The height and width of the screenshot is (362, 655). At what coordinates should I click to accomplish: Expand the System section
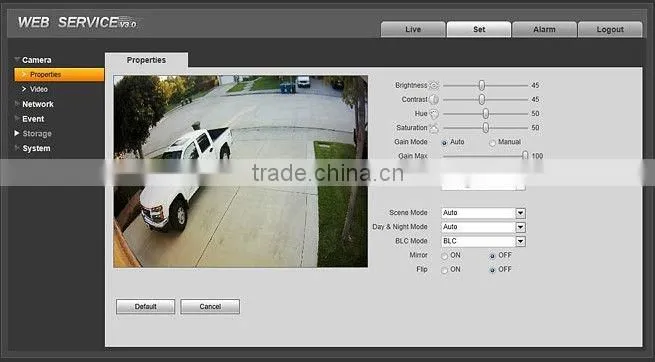pyautogui.click(x=17, y=148)
